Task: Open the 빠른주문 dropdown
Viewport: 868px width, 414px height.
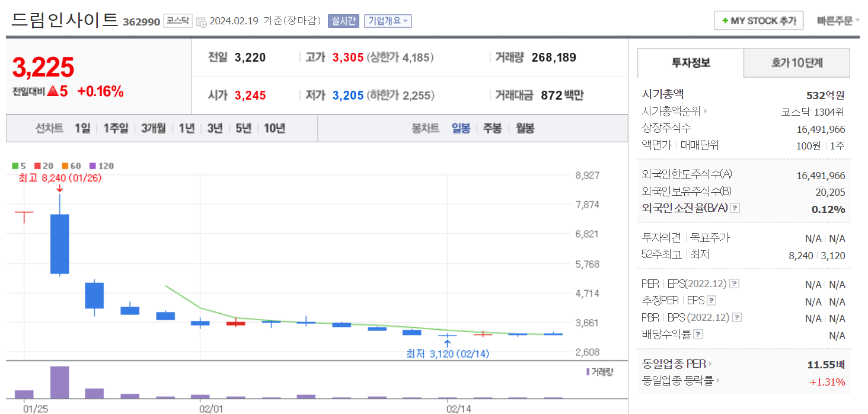Action: [x=838, y=21]
